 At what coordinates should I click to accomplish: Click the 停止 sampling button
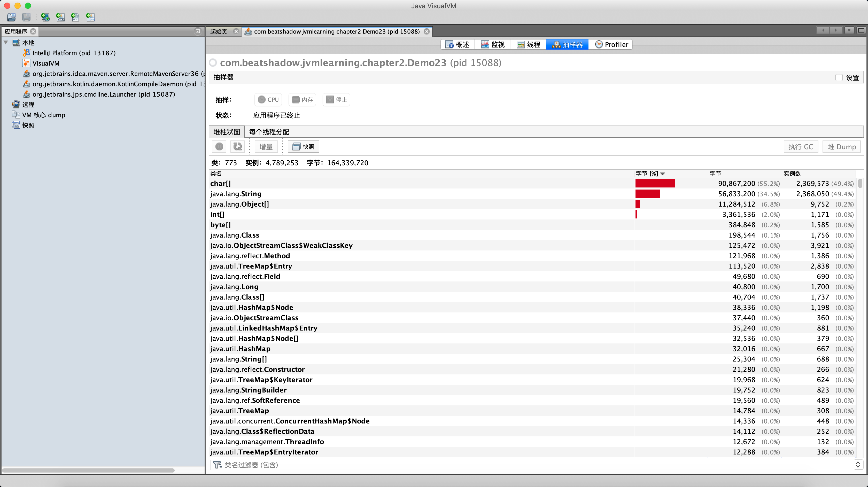[x=336, y=100]
